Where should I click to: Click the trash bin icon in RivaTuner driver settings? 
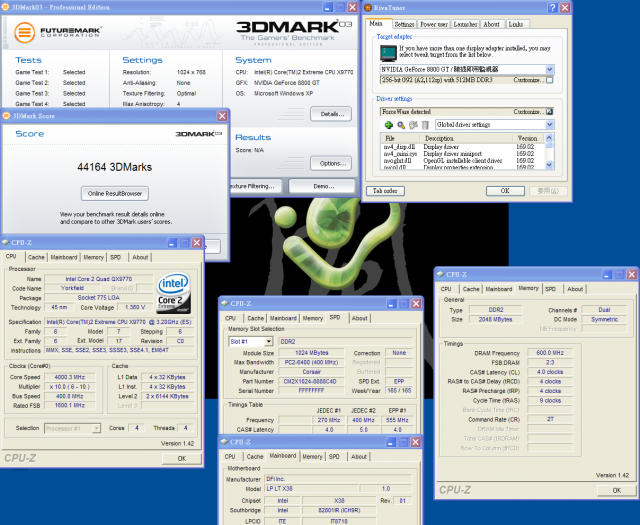425,125
